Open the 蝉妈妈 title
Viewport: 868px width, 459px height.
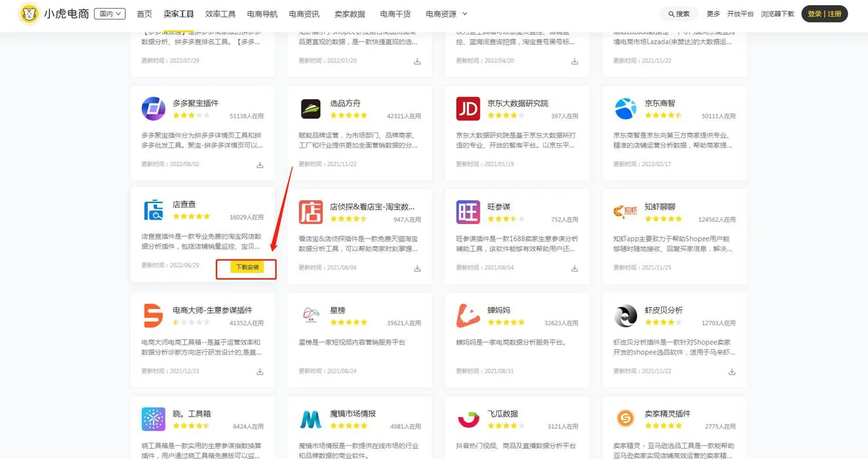pyautogui.click(x=498, y=310)
